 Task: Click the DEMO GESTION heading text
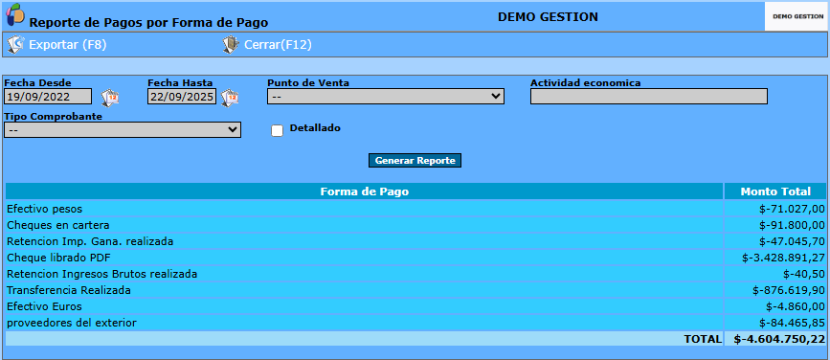(548, 17)
